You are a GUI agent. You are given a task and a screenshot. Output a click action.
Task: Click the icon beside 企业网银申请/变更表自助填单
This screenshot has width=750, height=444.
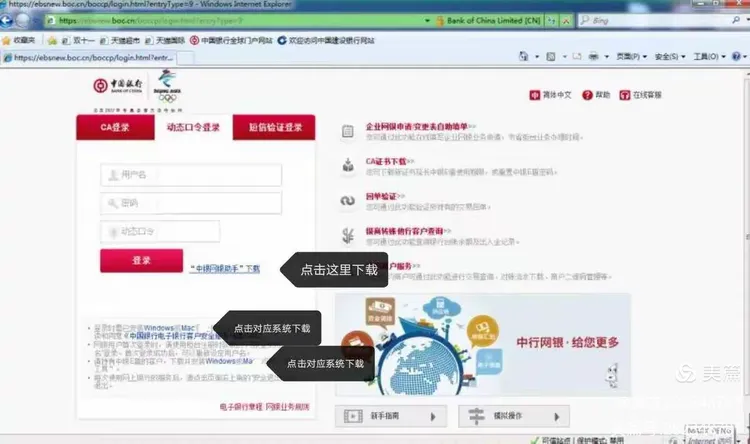click(348, 131)
